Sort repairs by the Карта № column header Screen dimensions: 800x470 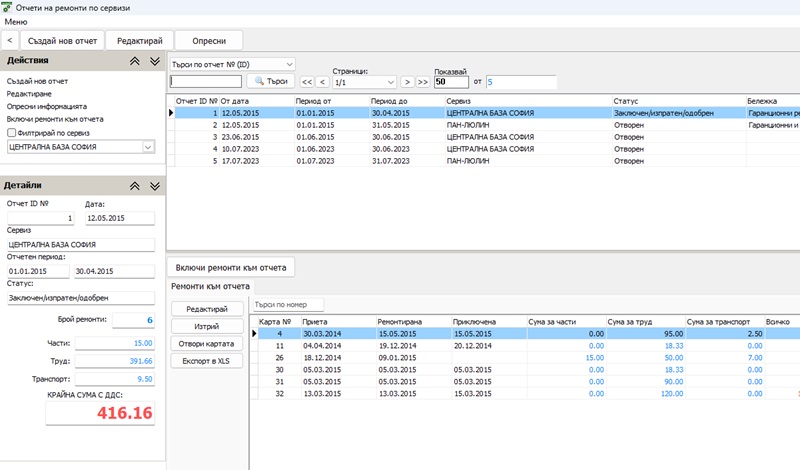point(279,322)
